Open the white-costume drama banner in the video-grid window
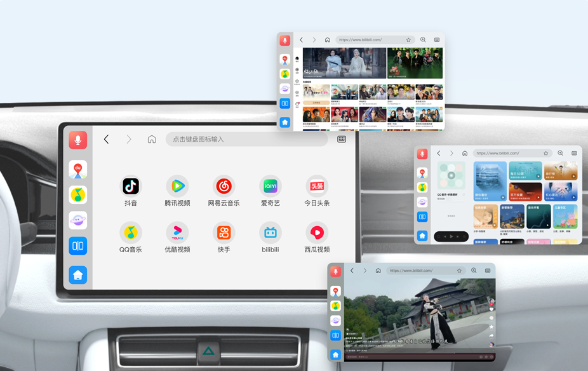 (344, 63)
